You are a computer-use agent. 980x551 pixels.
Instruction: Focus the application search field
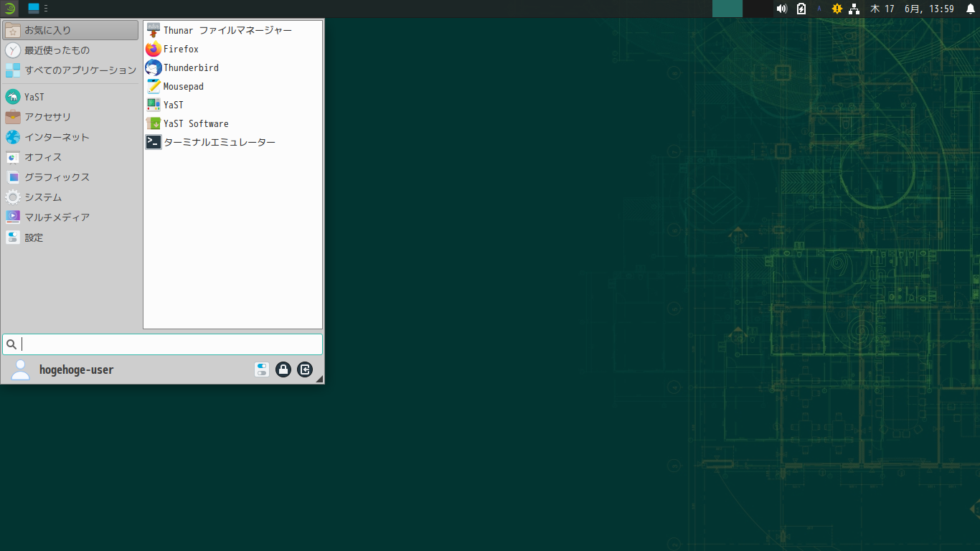162,344
